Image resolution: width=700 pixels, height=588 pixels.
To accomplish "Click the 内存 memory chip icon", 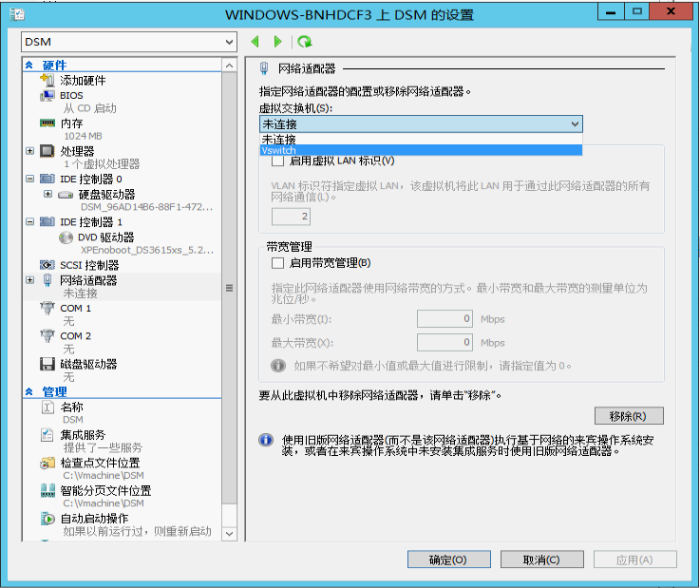I will point(47,123).
